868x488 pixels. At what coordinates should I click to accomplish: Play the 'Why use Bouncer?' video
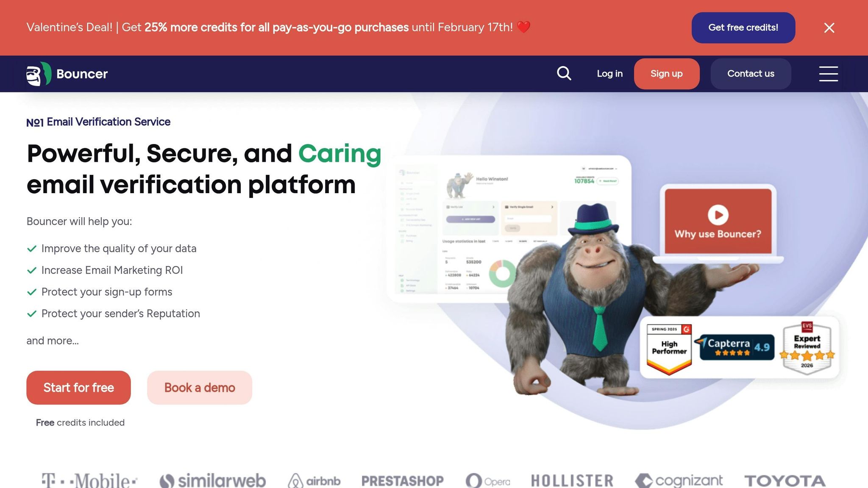coord(718,215)
